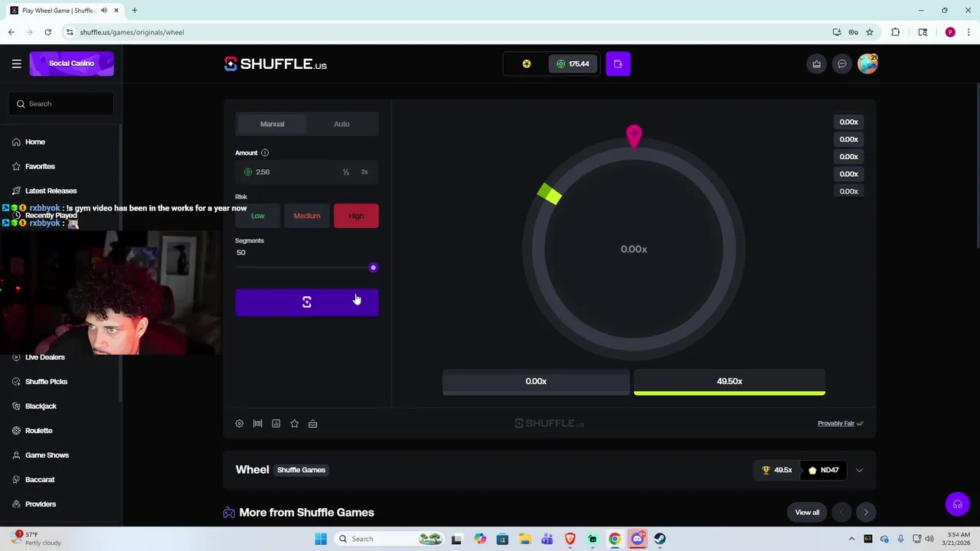Open Live Dealers in the sidebar
The image size is (980, 551).
pos(45,357)
